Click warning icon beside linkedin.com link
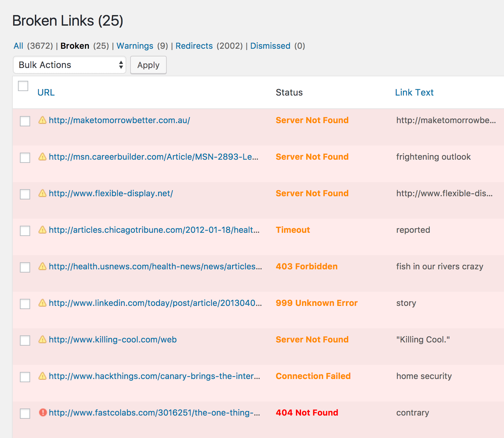The height and width of the screenshot is (438, 504). click(x=42, y=303)
